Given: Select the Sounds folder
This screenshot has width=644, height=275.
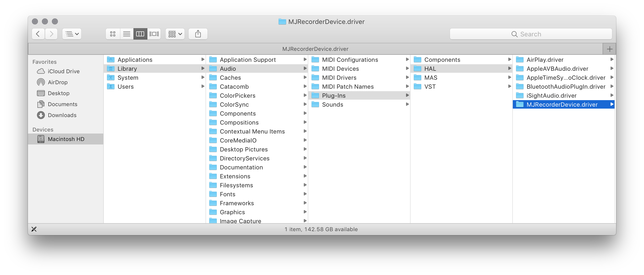Looking at the screenshot, I should click(x=332, y=105).
